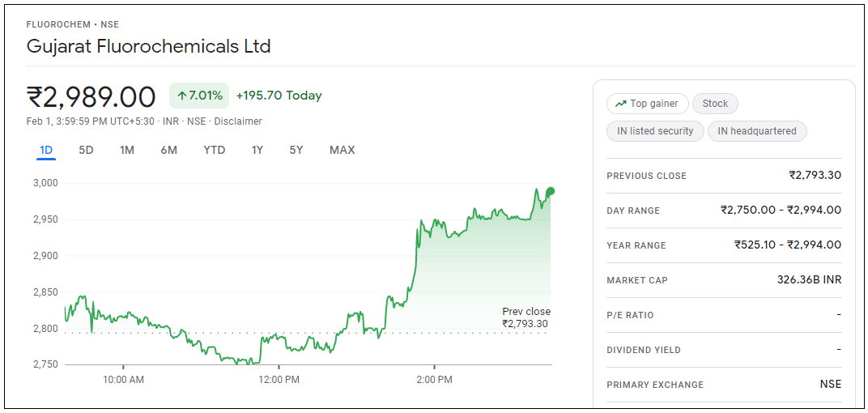
Task: Select the YTD range tab
Action: point(215,150)
